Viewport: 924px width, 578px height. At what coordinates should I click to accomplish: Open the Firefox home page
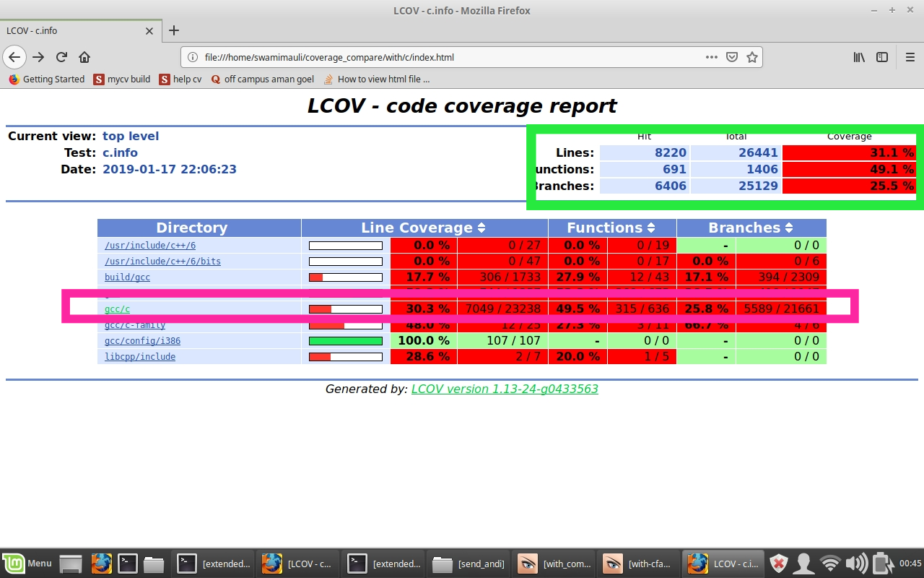[84, 57]
